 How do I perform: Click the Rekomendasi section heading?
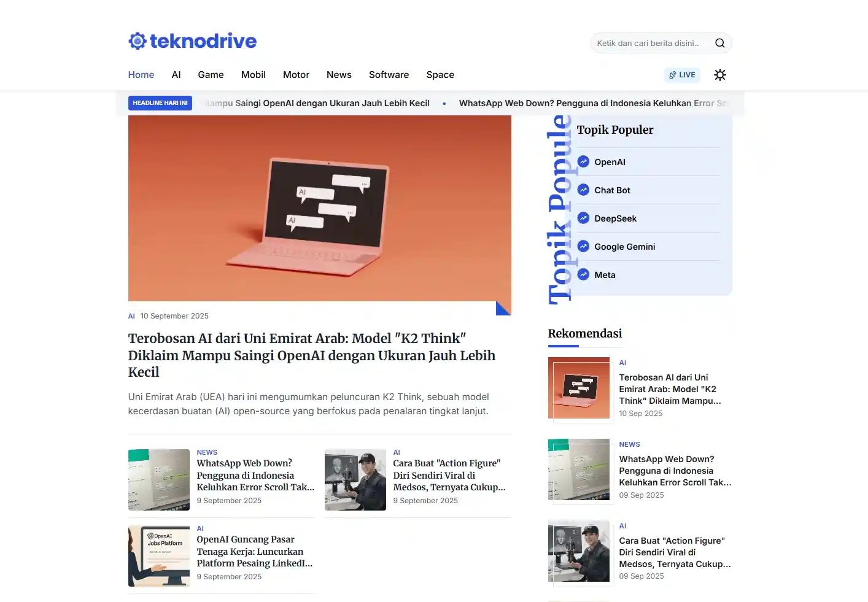coord(585,333)
